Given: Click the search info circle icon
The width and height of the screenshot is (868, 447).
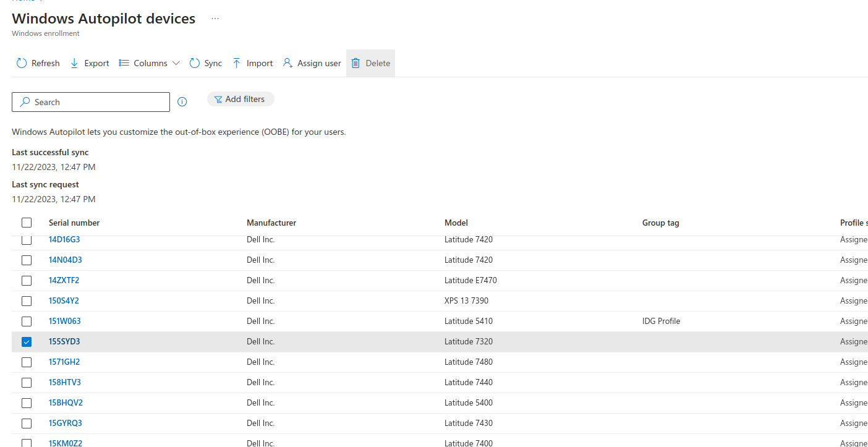Looking at the screenshot, I should coord(182,102).
